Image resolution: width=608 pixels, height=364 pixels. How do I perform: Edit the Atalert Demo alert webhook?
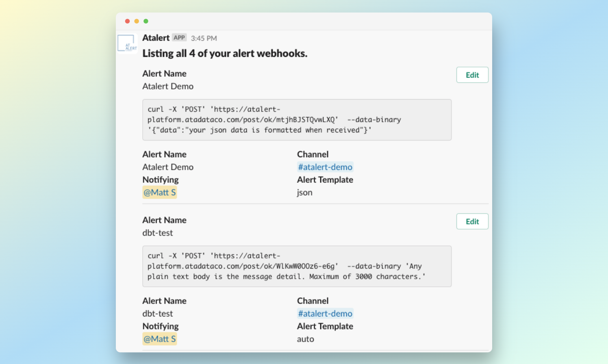(472, 75)
